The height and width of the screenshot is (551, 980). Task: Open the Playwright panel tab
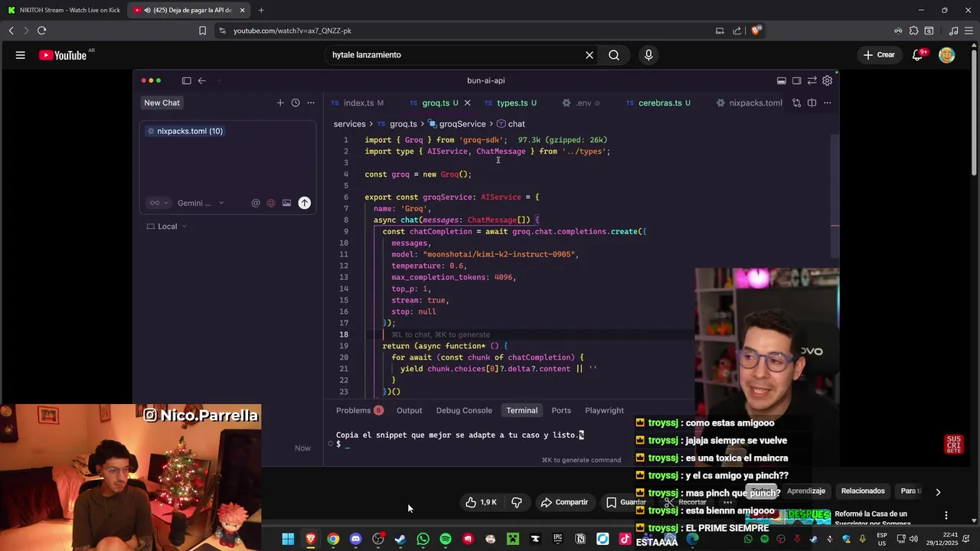click(604, 410)
